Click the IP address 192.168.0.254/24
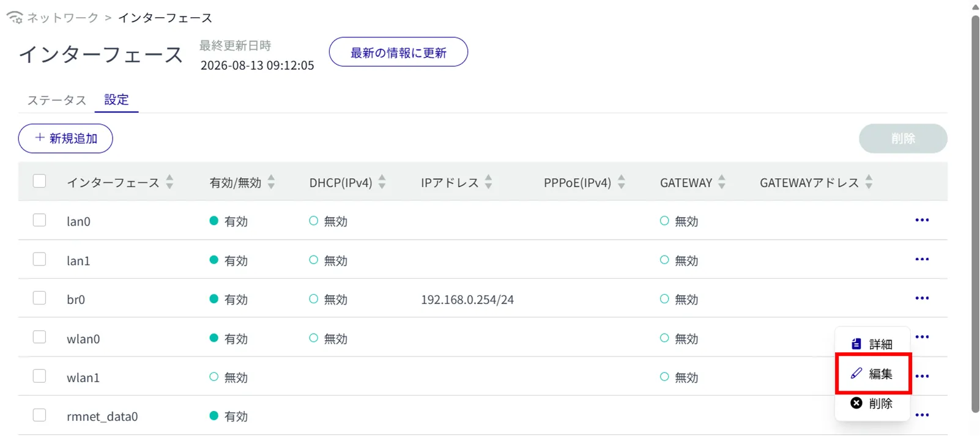980x436 pixels. pos(467,300)
